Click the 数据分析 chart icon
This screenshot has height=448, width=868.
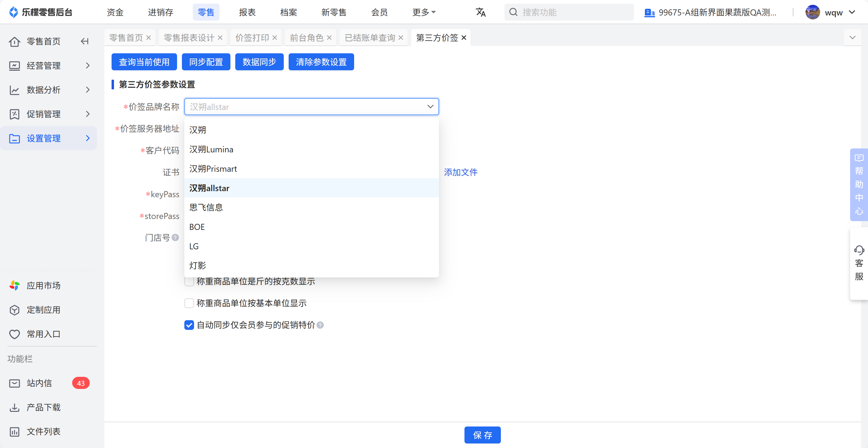[x=15, y=90]
